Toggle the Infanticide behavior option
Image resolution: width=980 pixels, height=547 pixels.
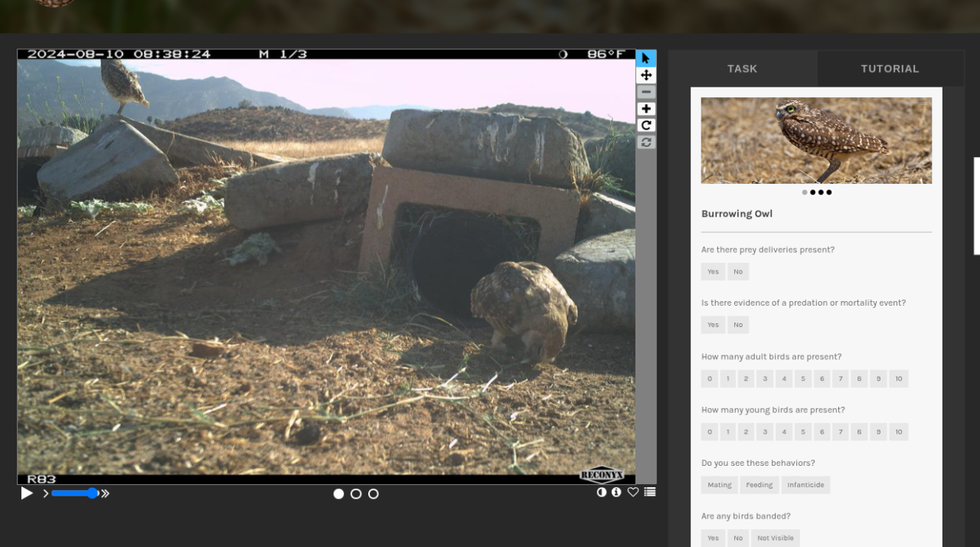coord(806,485)
